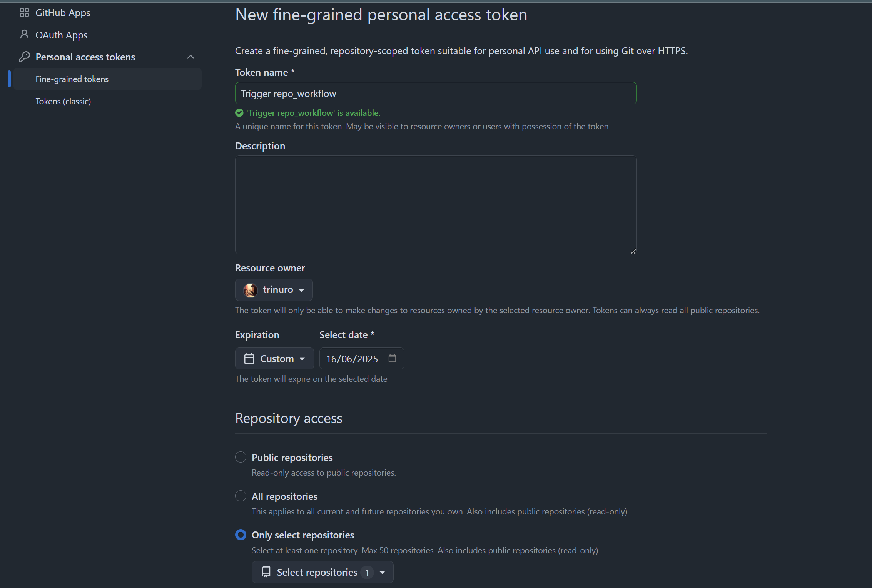Open the Custom expiration dropdown
872x588 pixels.
(x=274, y=359)
